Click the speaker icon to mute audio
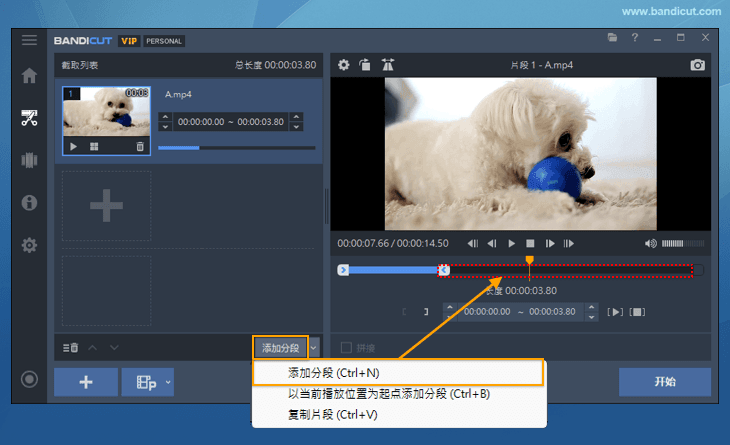 point(651,243)
